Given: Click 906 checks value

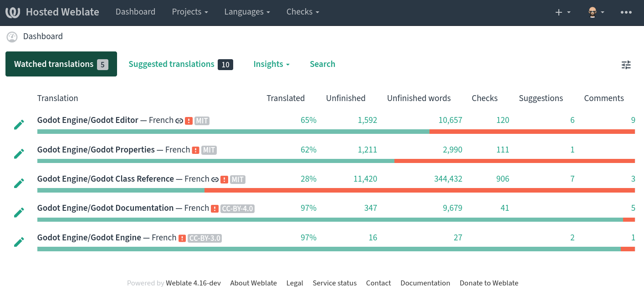Looking at the screenshot, I should 502,179.
